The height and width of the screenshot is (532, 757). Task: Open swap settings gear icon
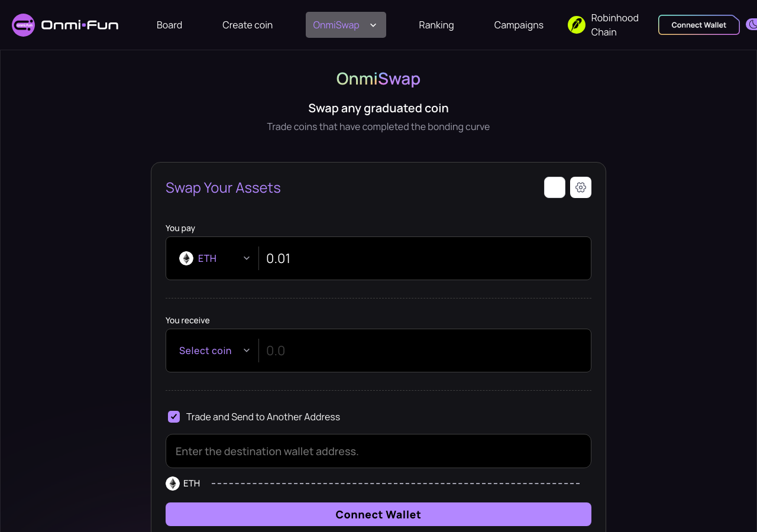tap(581, 187)
